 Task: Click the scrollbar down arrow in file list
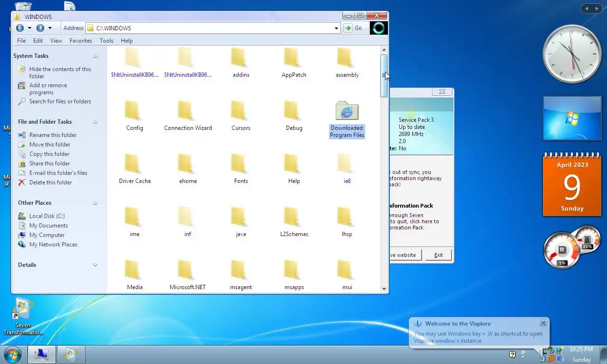(x=384, y=288)
